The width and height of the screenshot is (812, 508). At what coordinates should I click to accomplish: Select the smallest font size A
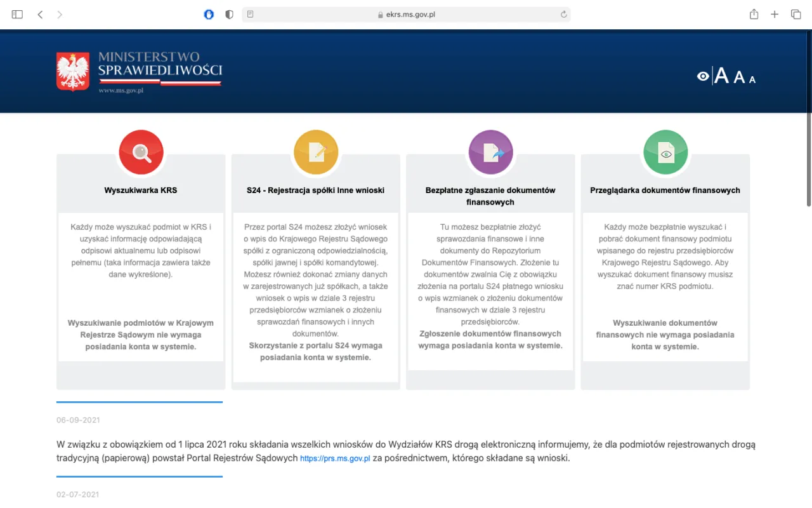pyautogui.click(x=752, y=79)
